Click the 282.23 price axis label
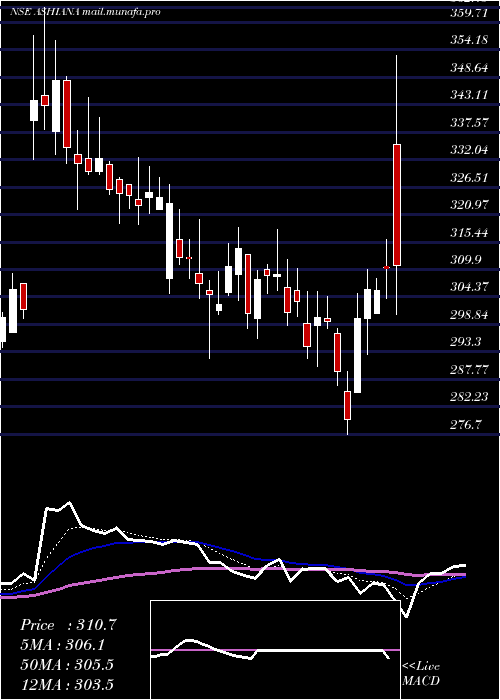Image resolution: width=500 pixels, height=700 pixels. tap(469, 397)
